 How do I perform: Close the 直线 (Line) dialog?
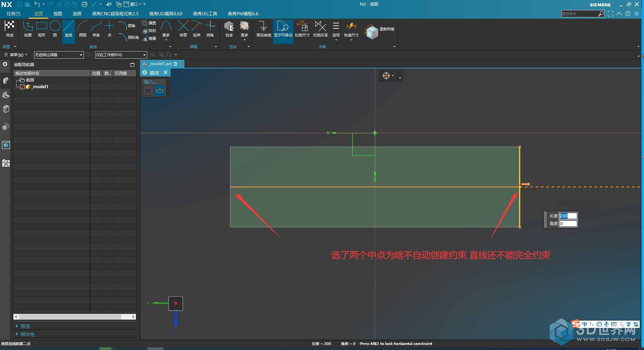click(x=165, y=72)
